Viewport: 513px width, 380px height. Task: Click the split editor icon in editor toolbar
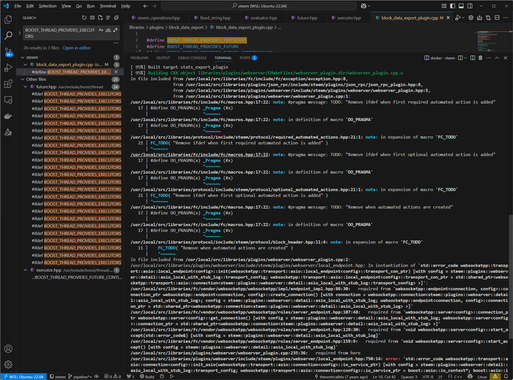click(497, 18)
